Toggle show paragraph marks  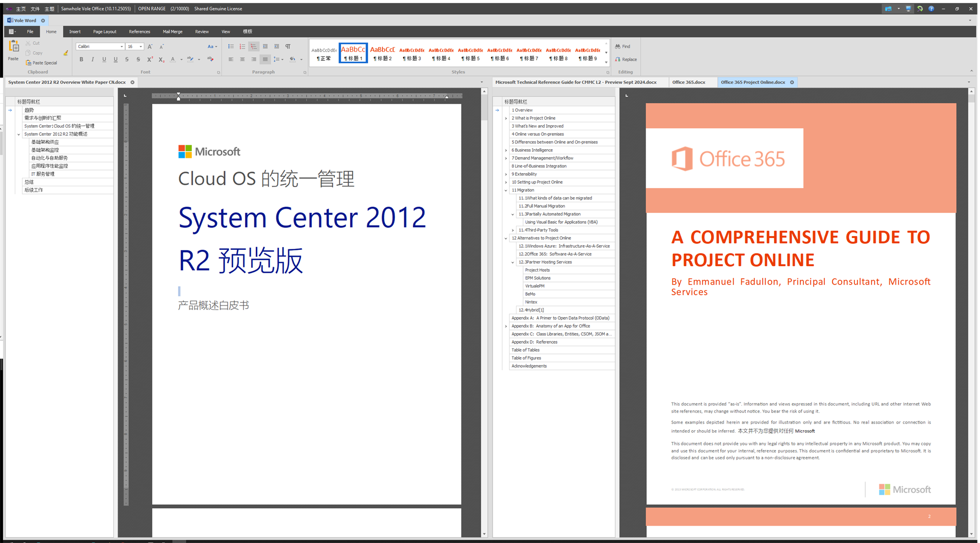288,46
